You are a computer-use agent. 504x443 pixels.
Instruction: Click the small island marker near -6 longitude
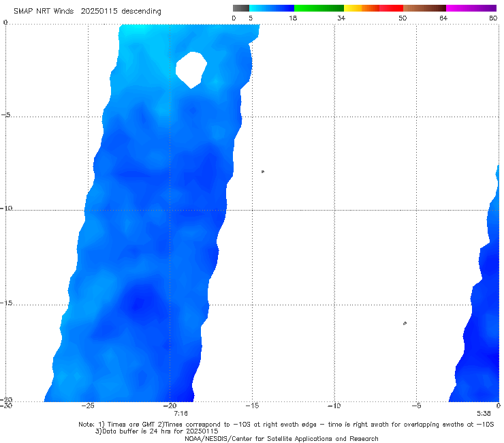coord(405,323)
